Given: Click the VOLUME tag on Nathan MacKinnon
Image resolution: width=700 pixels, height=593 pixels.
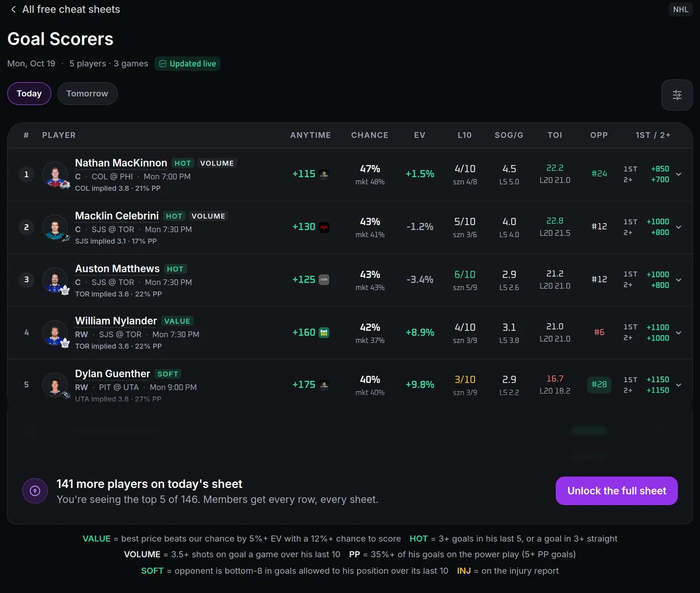Looking at the screenshot, I should (x=217, y=163).
